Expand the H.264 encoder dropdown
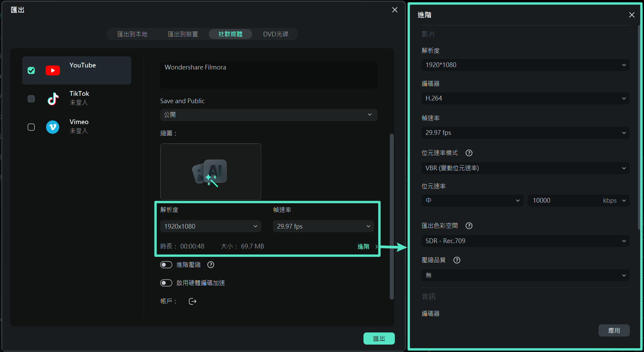Screen dimensions: 644x352 pos(525,98)
